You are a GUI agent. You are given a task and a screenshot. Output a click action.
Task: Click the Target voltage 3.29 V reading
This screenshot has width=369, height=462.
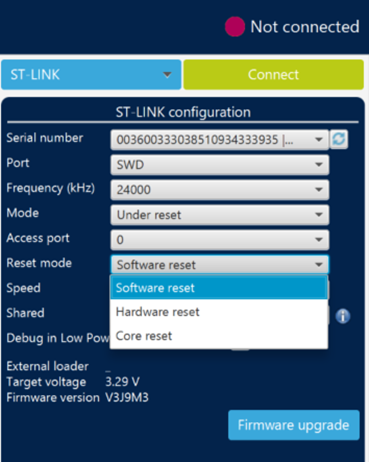(x=73, y=382)
